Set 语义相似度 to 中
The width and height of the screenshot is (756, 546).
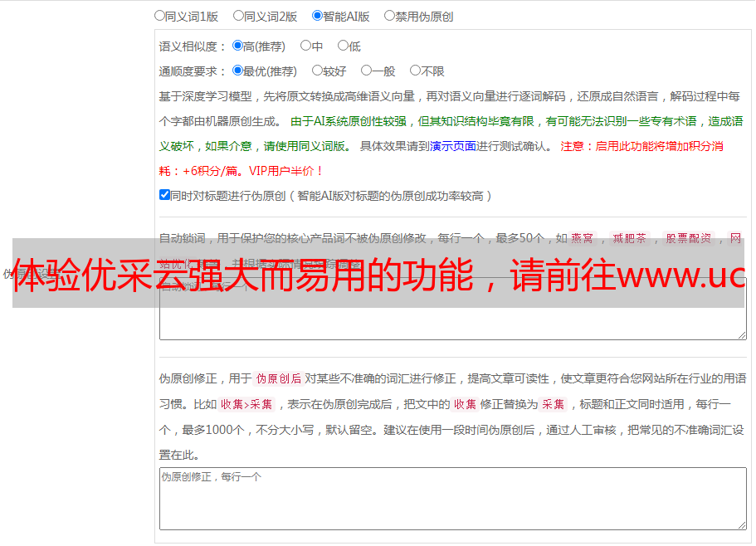pyautogui.click(x=305, y=46)
